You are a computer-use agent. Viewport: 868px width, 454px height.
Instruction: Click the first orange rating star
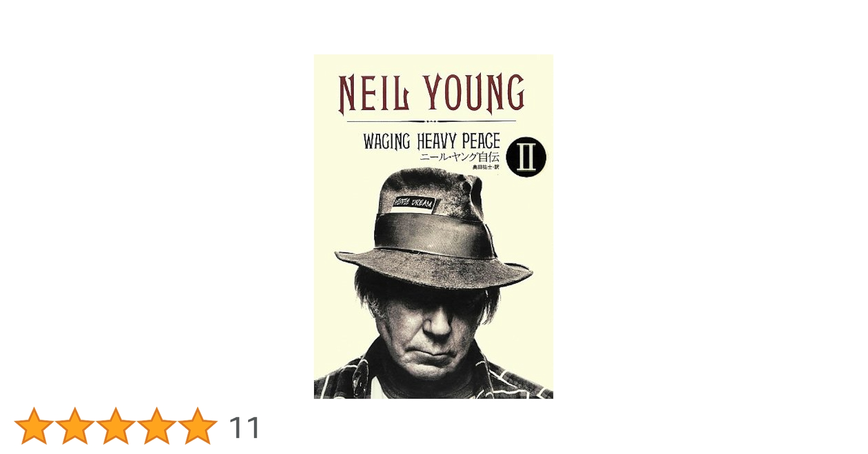[34, 425]
